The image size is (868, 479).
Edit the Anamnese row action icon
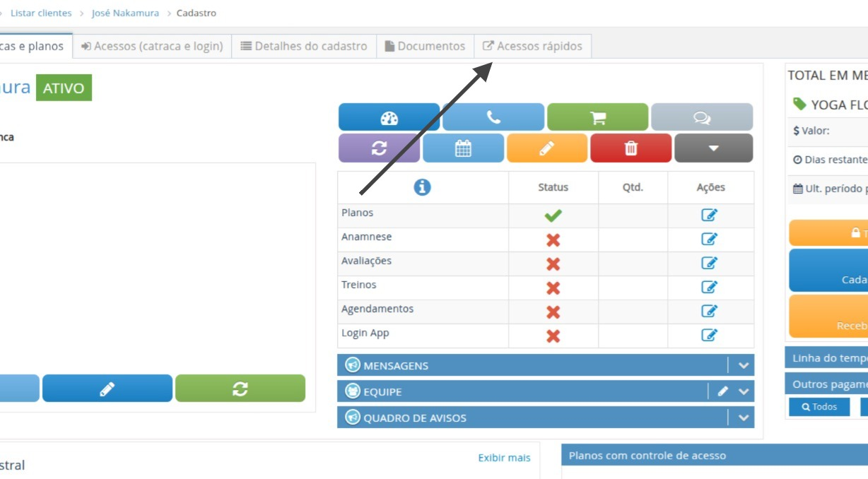pos(709,239)
